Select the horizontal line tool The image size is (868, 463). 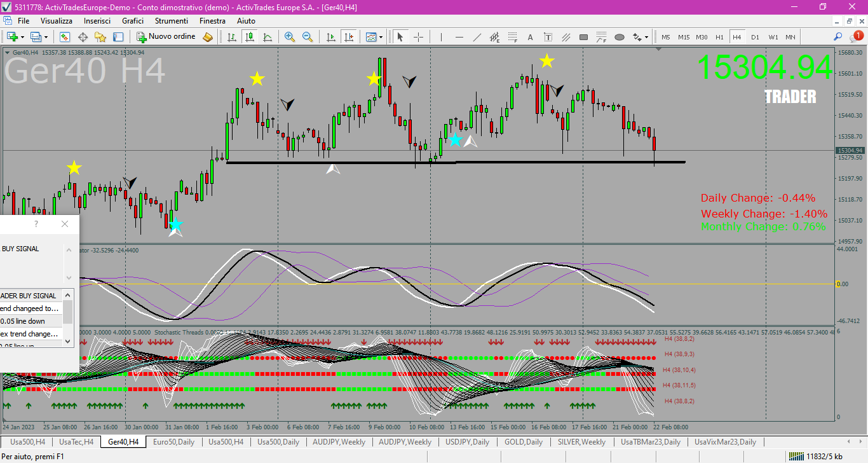click(x=459, y=37)
